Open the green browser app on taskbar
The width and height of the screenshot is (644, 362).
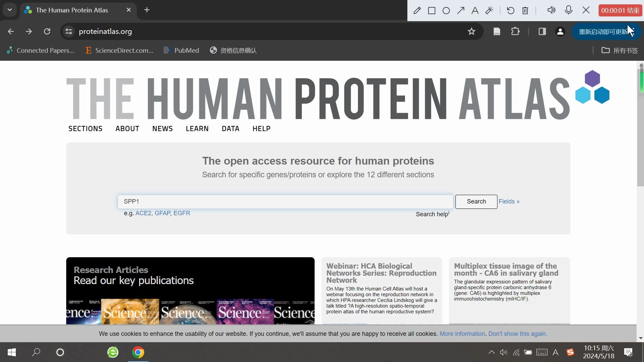coord(113,352)
